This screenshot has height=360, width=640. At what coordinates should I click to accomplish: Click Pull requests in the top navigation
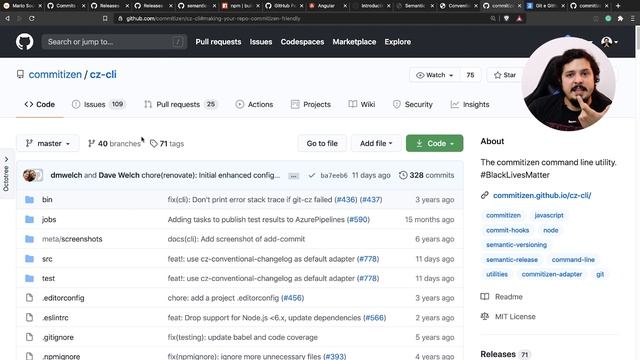coord(218,42)
